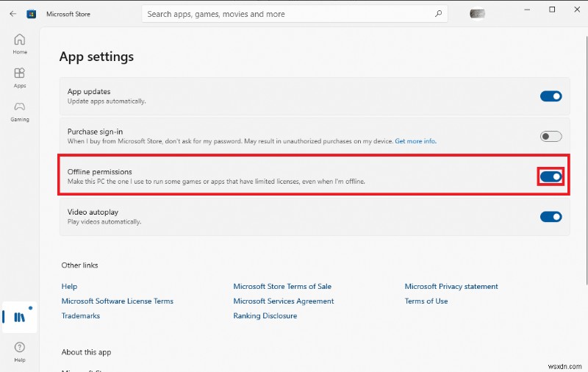Viewport: 588px width, 372px height.
Task: Enable the Purchase sign-in toggle
Action: tap(551, 136)
